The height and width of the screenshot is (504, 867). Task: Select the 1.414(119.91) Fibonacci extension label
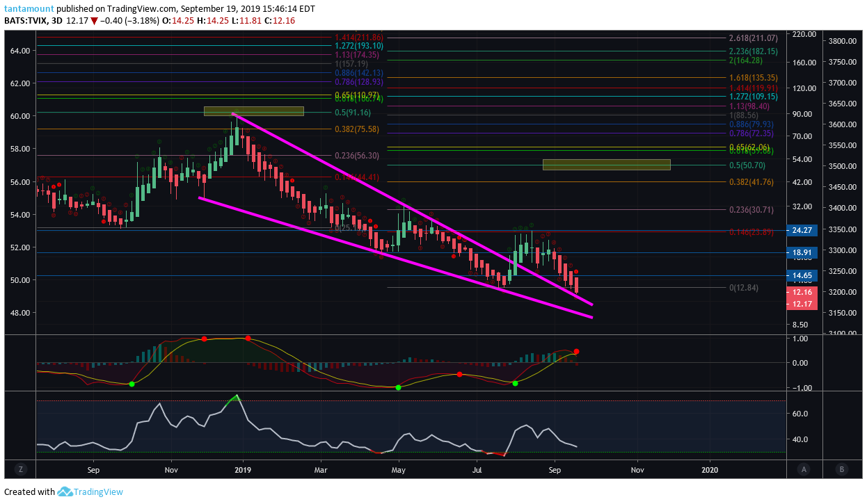pyautogui.click(x=753, y=88)
